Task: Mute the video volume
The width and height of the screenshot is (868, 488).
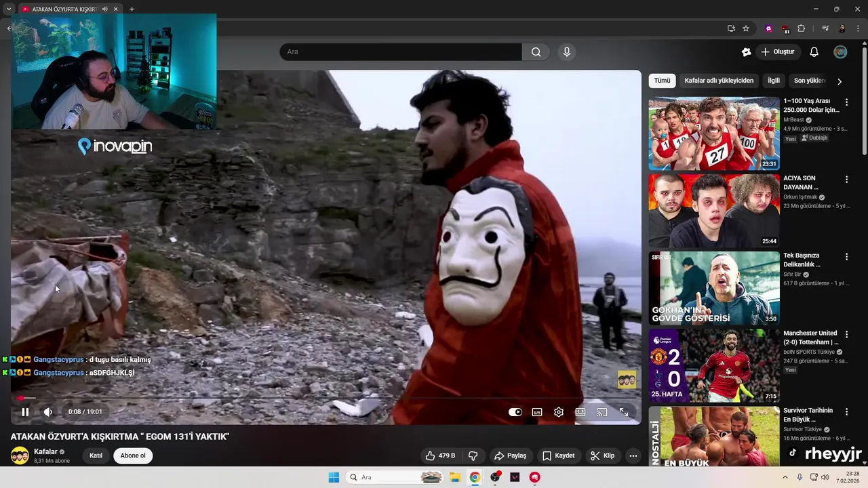Action: [x=48, y=412]
